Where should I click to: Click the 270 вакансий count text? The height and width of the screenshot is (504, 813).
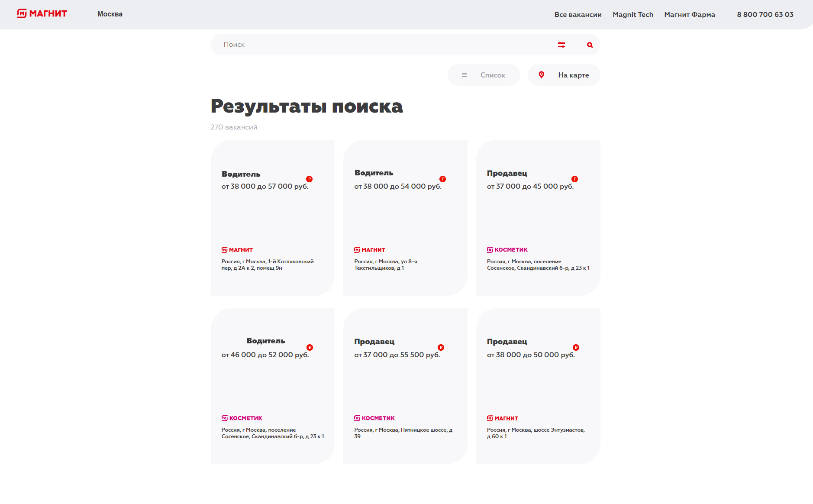tap(234, 127)
